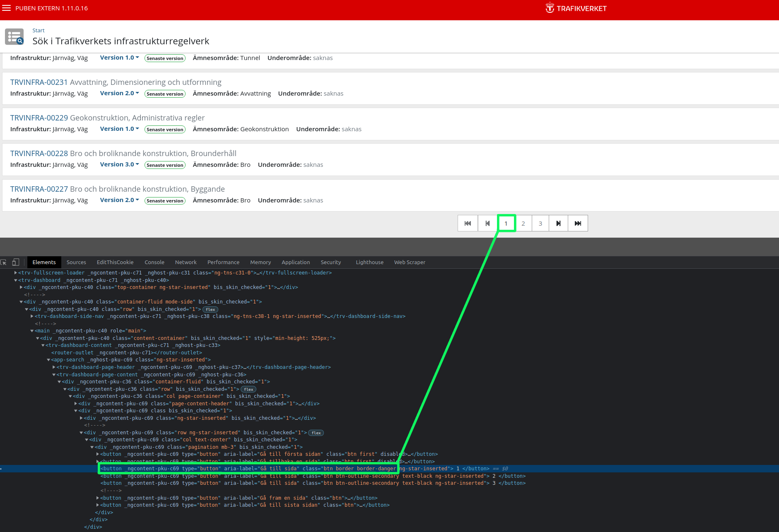Open the TRVINFRA-00227 document link
Viewport: 779px width, 532px height.
pyautogui.click(x=39, y=189)
